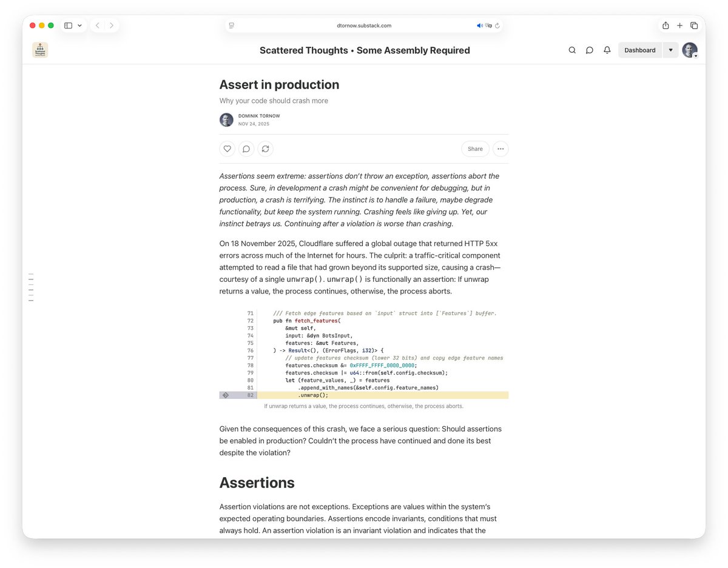Like the post by clicking the heart
This screenshot has width=728, height=568.
point(227,149)
